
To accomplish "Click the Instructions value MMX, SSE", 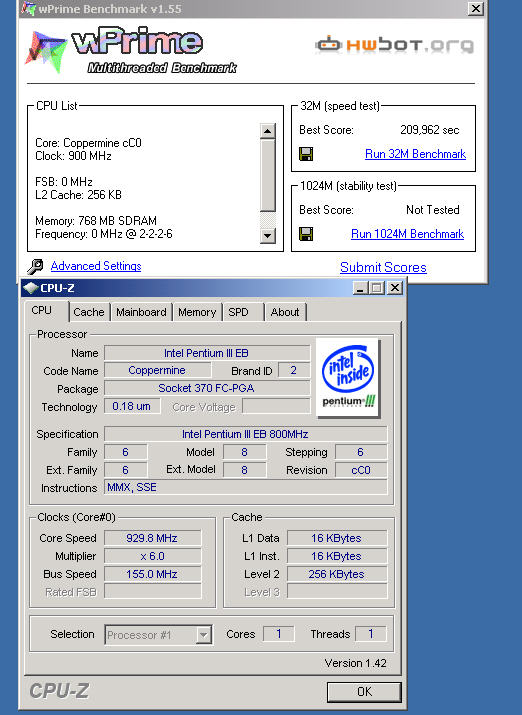I will click(x=246, y=487).
